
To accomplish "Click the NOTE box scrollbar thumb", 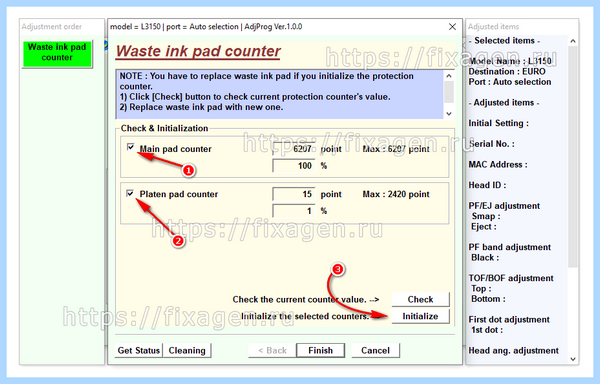I will point(449,92).
